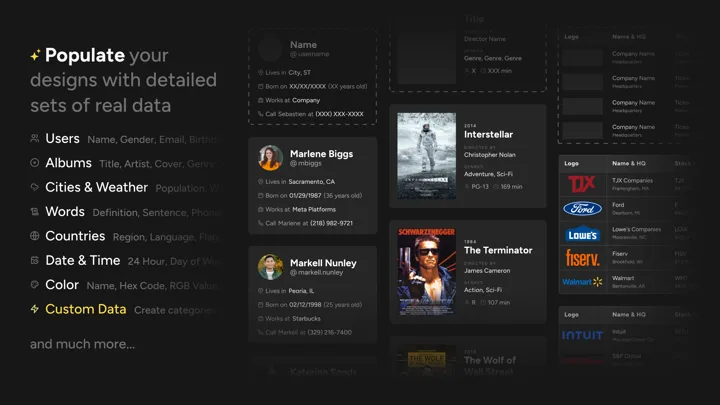Image resolution: width=720 pixels, height=405 pixels.
Task: Click the location pin beside Peoria, IL
Action: tap(260, 291)
